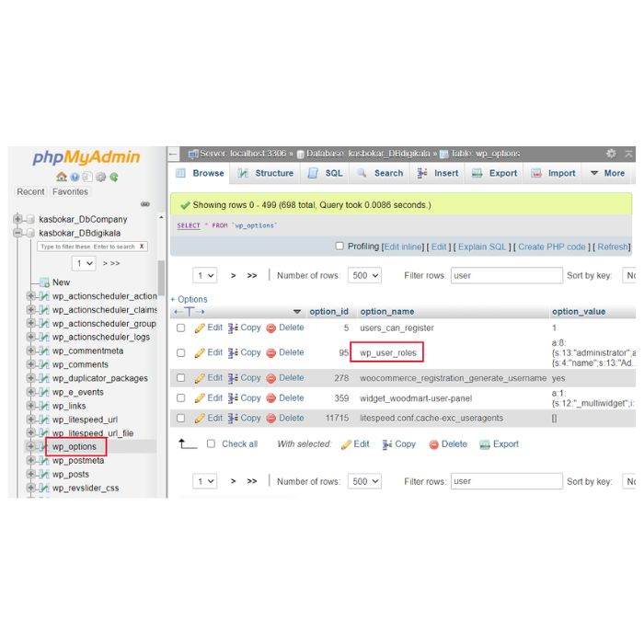Viewport: 644px width, 644px height.
Task: Click the Explain SQL link
Action: [483, 247]
